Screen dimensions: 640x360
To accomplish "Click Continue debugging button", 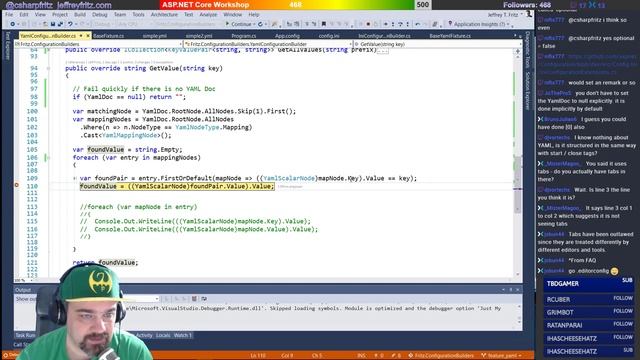I will pyautogui.click(x=238, y=24).
